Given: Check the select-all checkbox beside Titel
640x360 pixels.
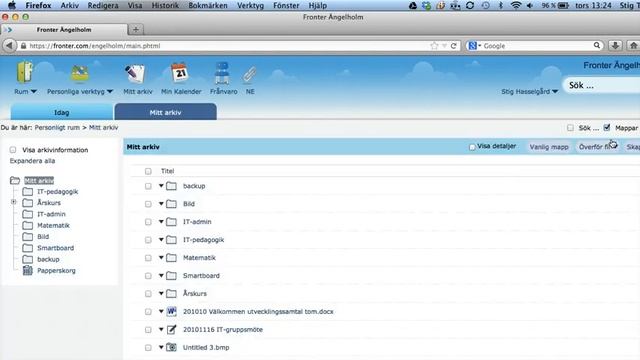Looking at the screenshot, I should coord(148,171).
